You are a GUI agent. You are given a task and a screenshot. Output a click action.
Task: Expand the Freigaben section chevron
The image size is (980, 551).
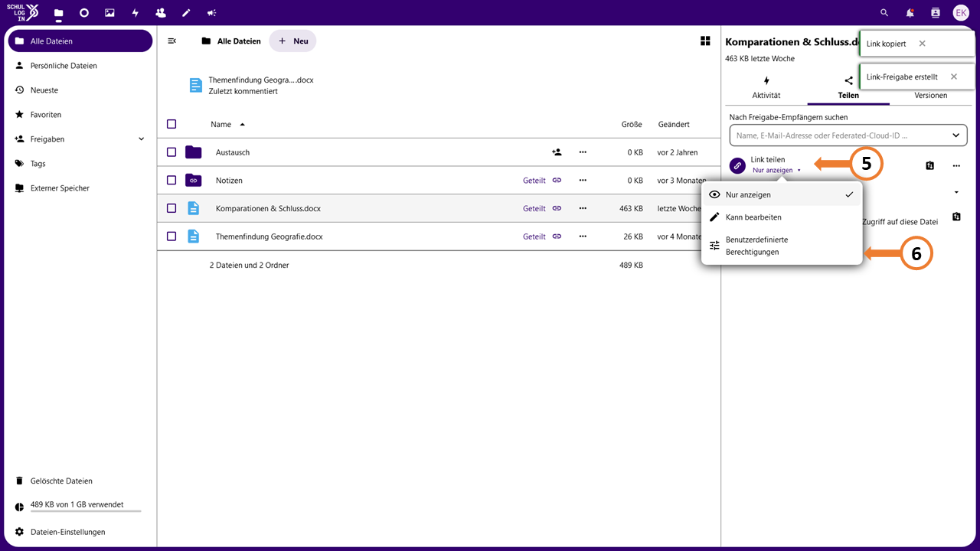click(141, 139)
